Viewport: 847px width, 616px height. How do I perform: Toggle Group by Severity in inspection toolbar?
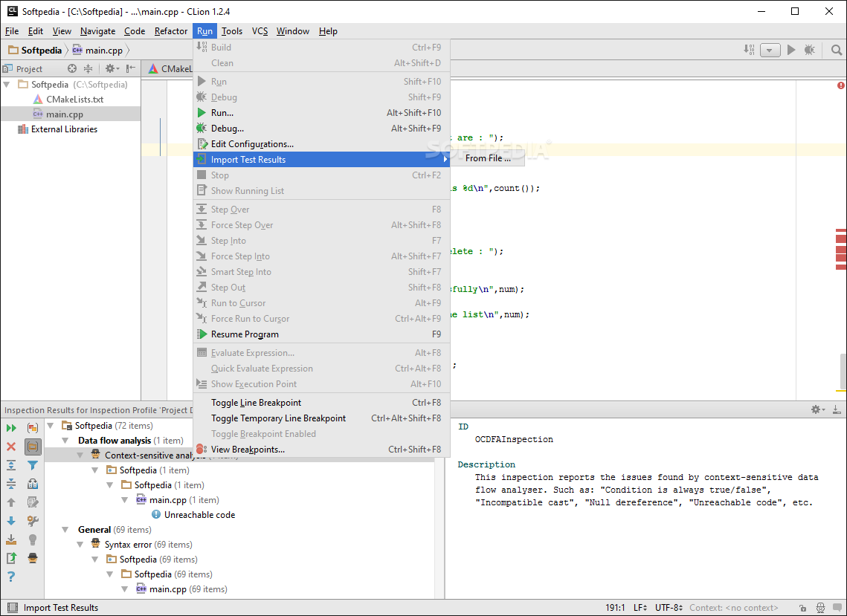(33, 428)
